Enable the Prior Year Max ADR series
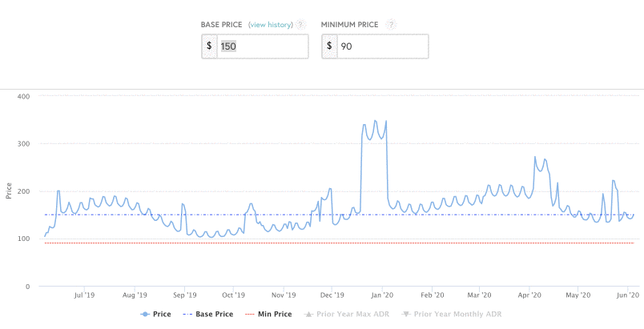 346,315
